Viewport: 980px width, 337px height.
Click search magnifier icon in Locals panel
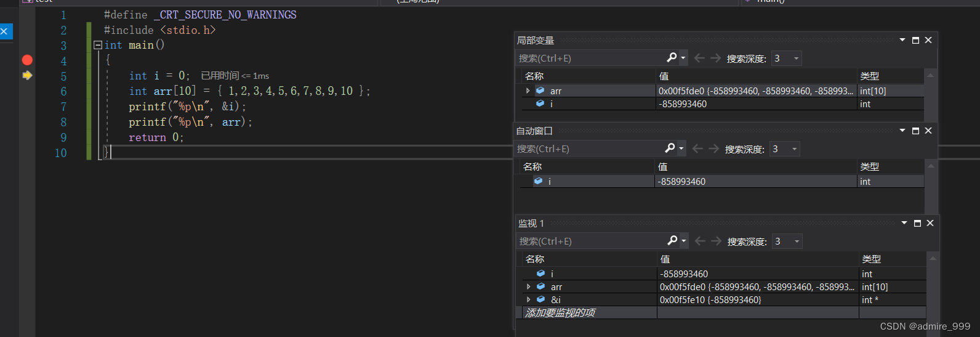click(x=672, y=57)
